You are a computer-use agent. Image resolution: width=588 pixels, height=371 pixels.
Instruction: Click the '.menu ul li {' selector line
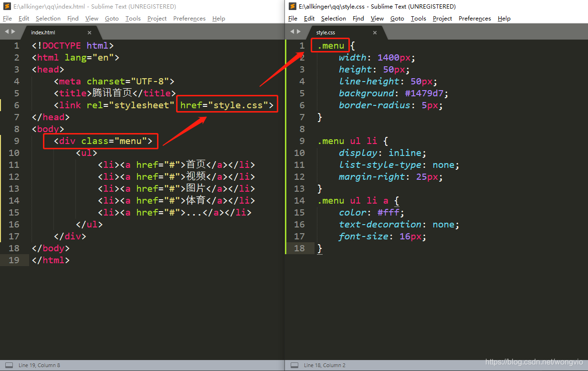[x=353, y=141]
